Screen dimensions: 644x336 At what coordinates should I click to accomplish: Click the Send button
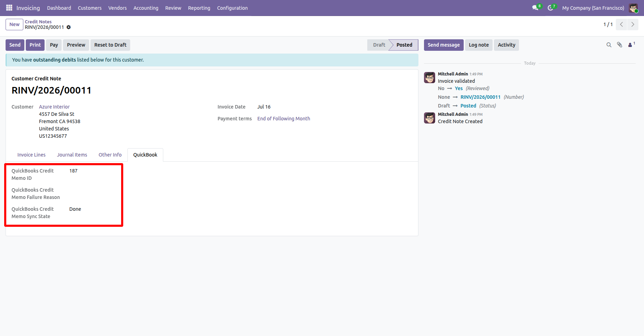tap(15, 45)
